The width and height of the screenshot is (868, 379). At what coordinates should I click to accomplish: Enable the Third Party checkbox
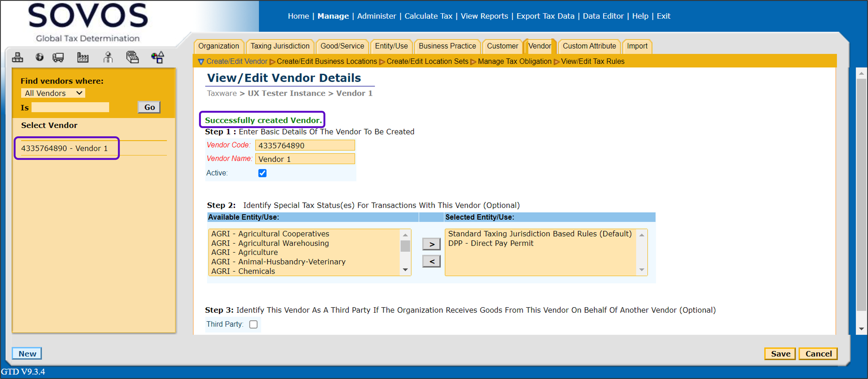pyautogui.click(x=253, y=324)
